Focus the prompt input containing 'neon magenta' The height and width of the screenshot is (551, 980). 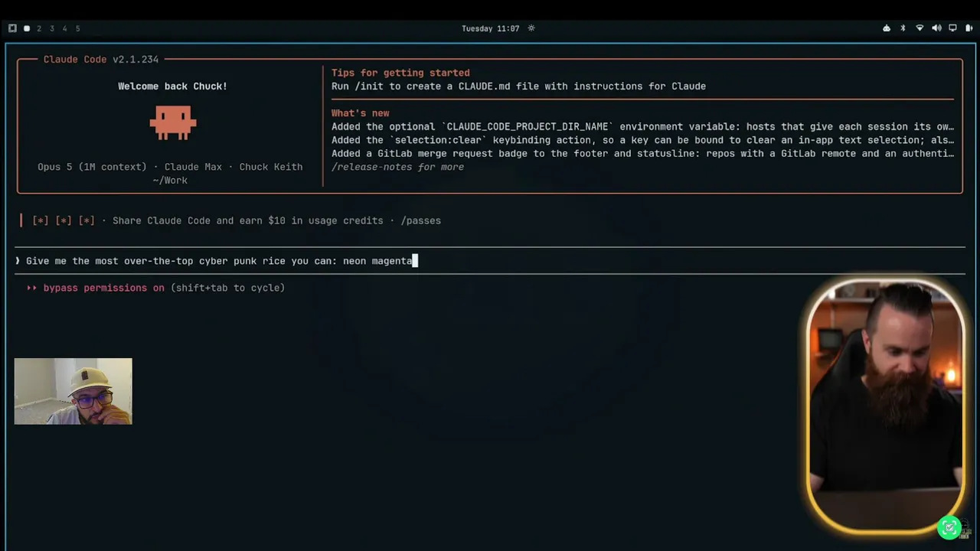[490, 261]
